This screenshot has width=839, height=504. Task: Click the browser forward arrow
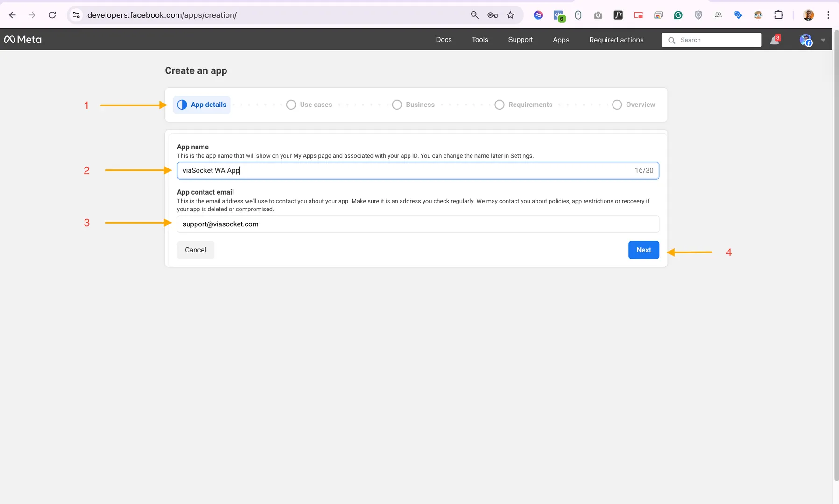(32, 15)
